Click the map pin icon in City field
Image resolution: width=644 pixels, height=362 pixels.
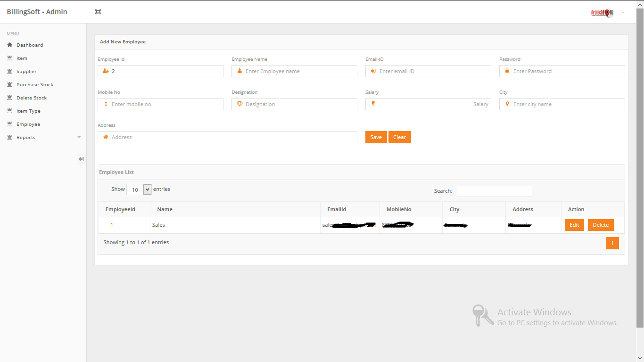point(507,104)
